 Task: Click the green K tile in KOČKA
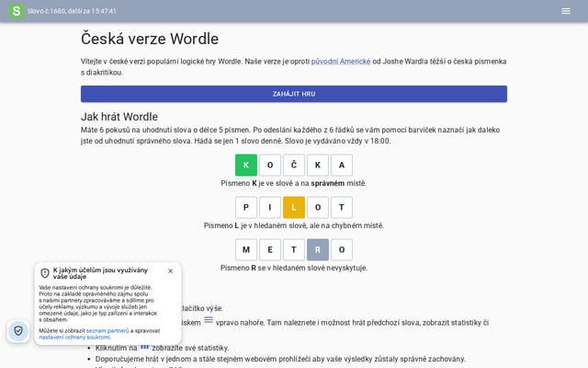pos(246,165)
